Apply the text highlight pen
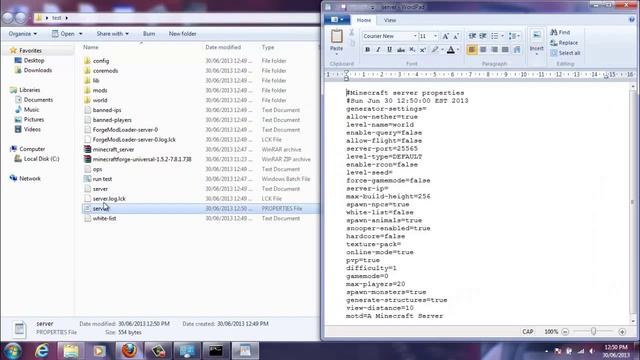 click(435, 50)
